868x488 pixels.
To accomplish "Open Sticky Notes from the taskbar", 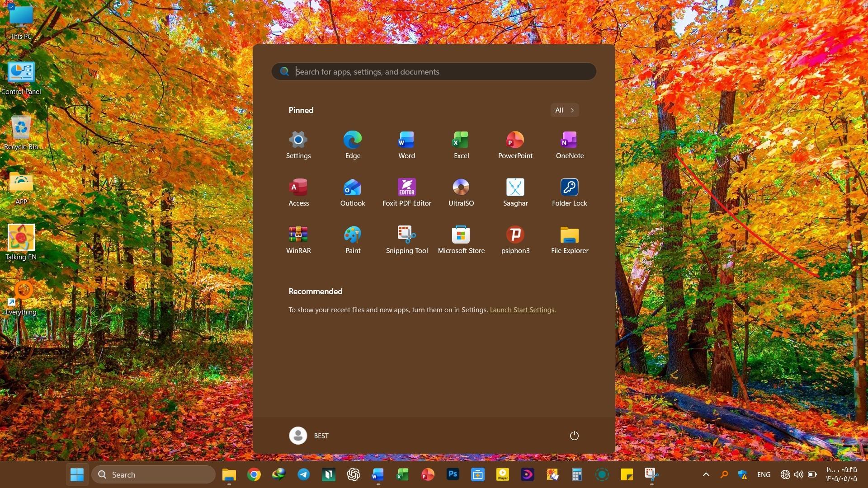I will [x=627, y=474].
